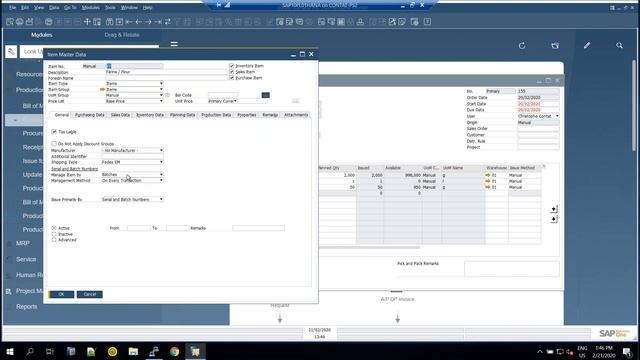Open the Drag & Relate tab
The width and height of the screenshot is (640, 360).
122,35
